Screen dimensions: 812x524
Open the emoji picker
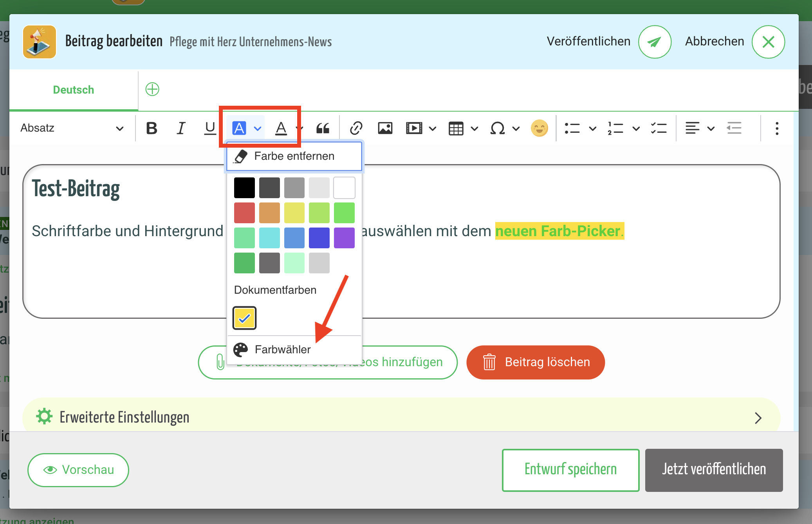(x=539, y=128)
